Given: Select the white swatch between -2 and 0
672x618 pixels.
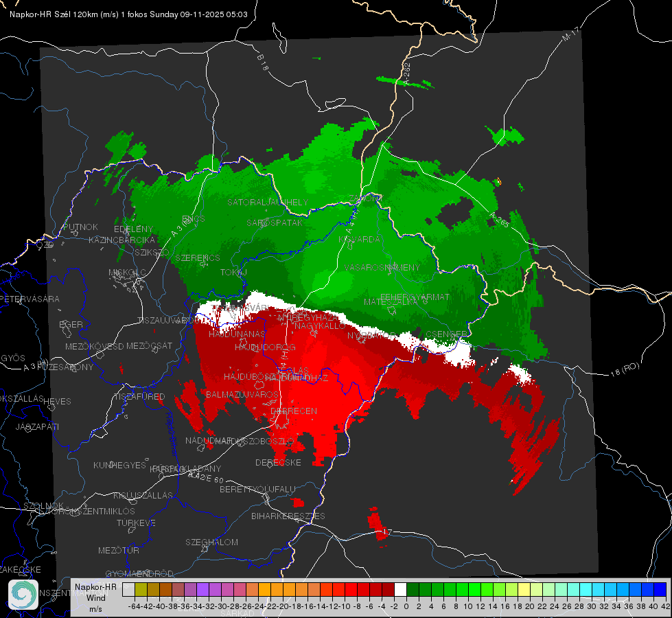Looking at the screenshot, I should tap(400, 589).
